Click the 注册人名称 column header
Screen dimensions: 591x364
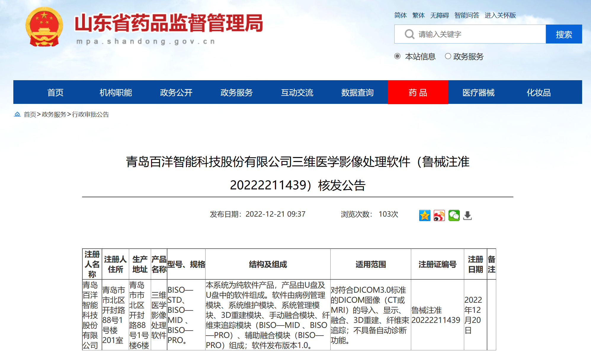click(x=92, y=264)
